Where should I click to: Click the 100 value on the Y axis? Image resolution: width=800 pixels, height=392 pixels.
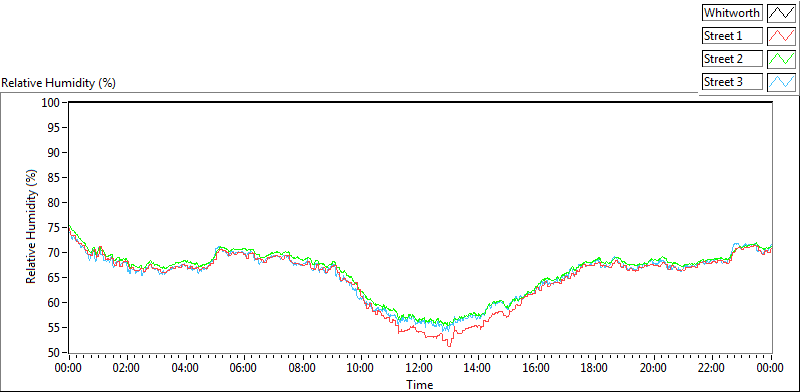[x=52, y=103]
